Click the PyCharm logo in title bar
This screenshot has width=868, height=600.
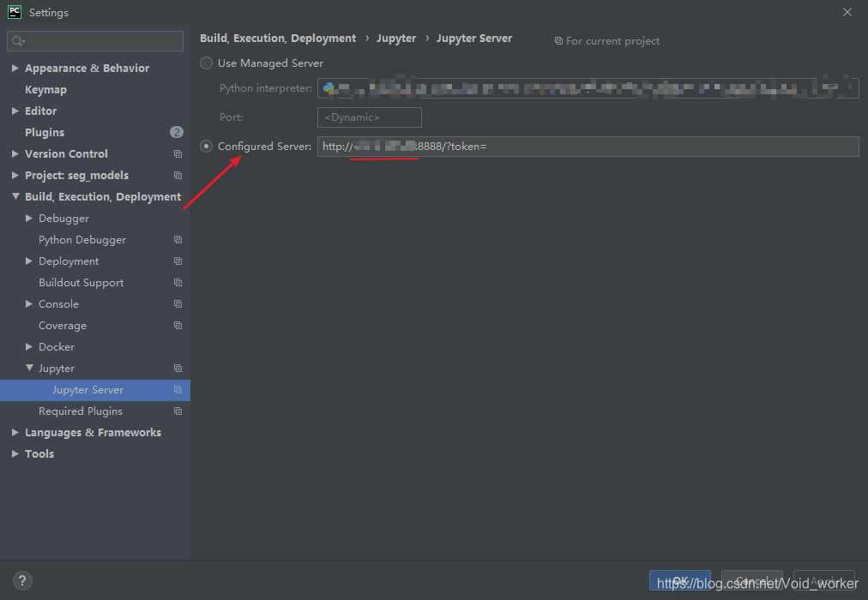pyautogui.click(x=15, y=12)
